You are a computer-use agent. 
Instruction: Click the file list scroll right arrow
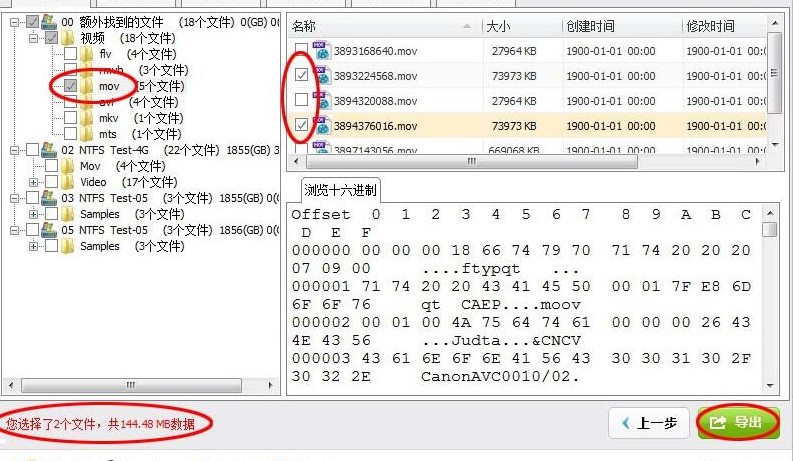click(x=758, y=161)
